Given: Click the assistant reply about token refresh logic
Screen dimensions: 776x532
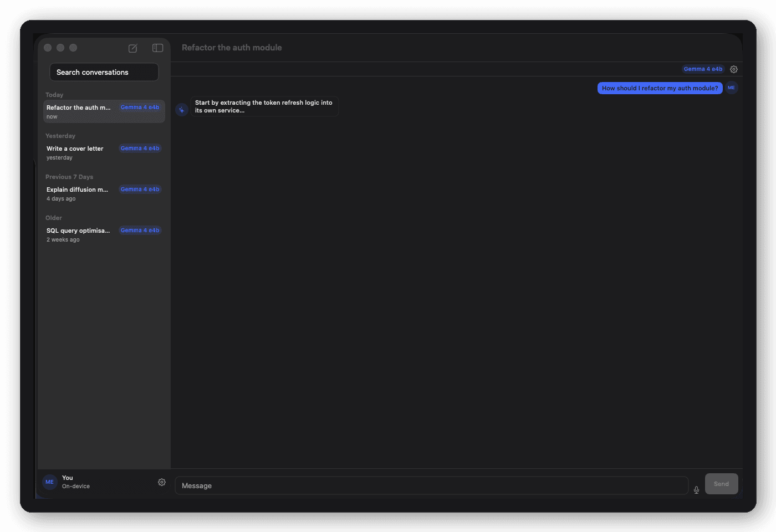Looking at the screenshot, I should pyautogui.click(x=264, y=106).
